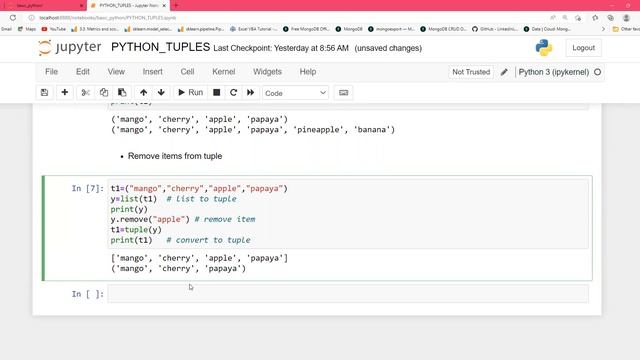Rename notebook via PYTHON_TUPLES title
Screen dimensions: 640x360
tap(160, 47)
